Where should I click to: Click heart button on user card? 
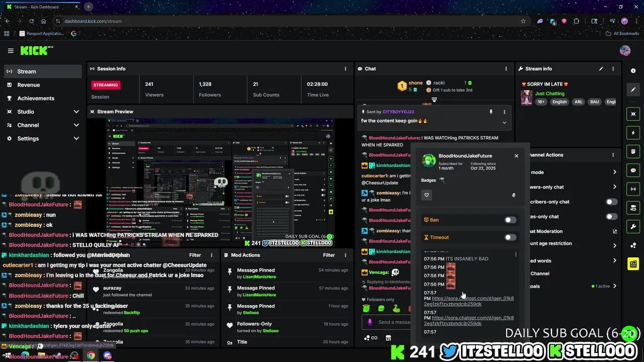click(x=427, y=195)
